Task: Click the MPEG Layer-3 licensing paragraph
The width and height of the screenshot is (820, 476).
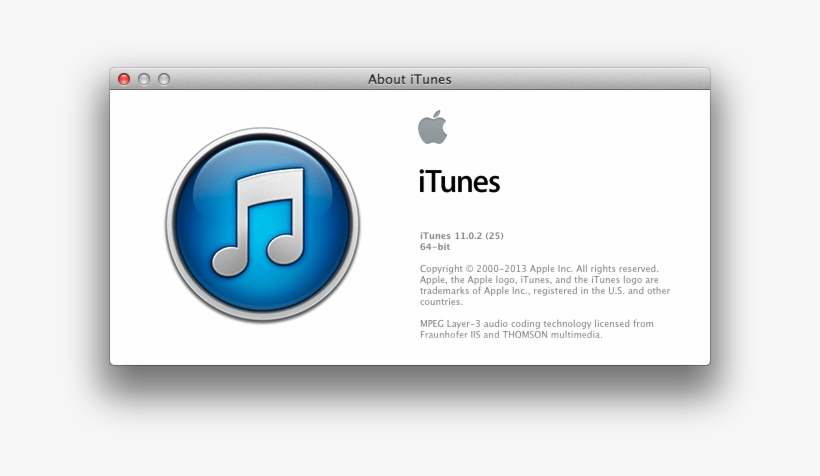Action: pos(537,329)
